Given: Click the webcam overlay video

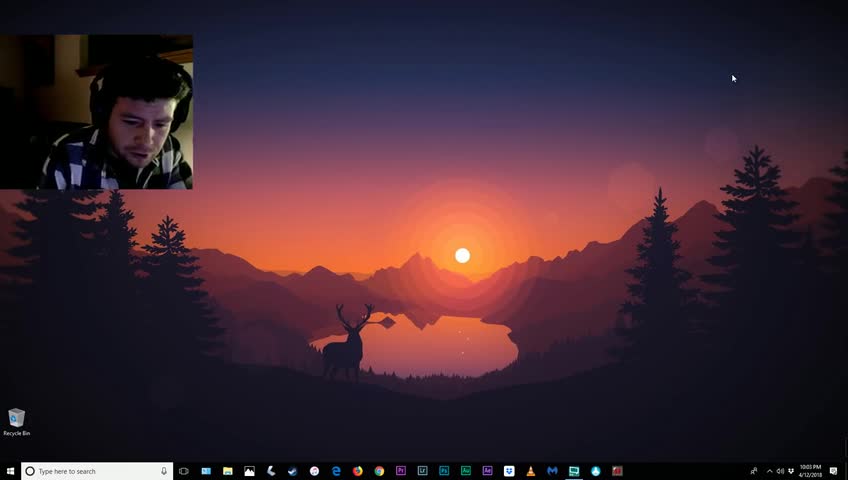Looking at the screenshot, I should [x=96, y=112].
